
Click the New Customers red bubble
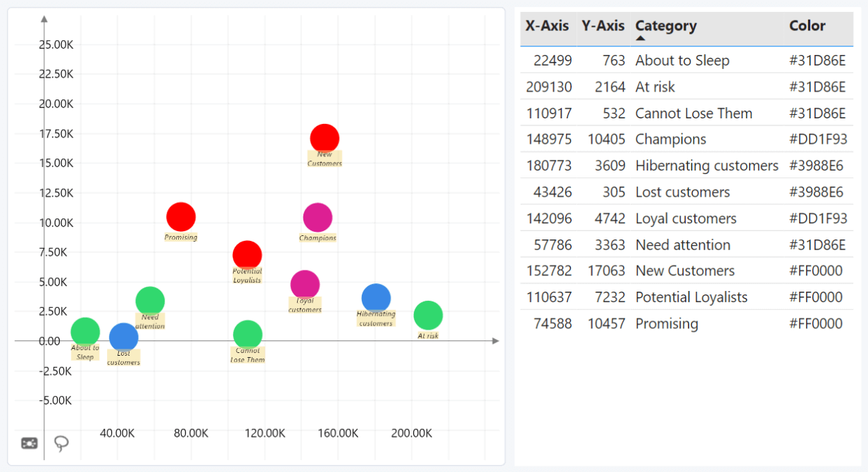[x=325, y=139]
